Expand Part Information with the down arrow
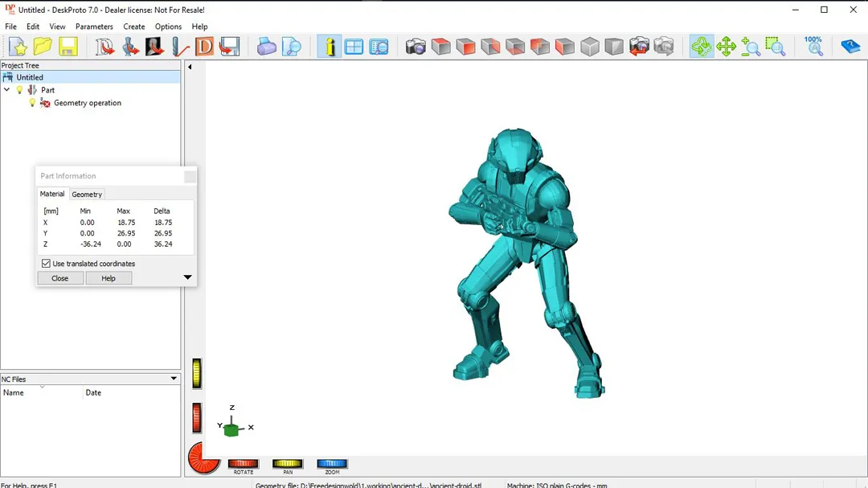 pyautogui.click(x=187, y=277)
